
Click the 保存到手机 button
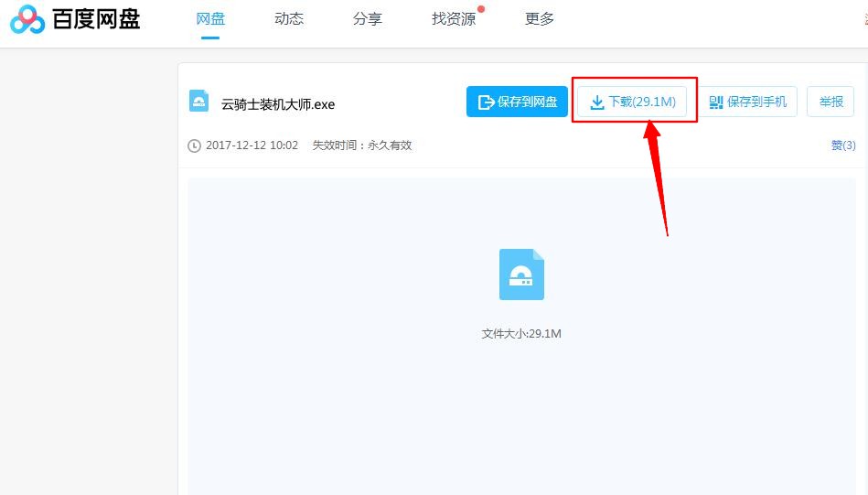(x=748, y=102)
